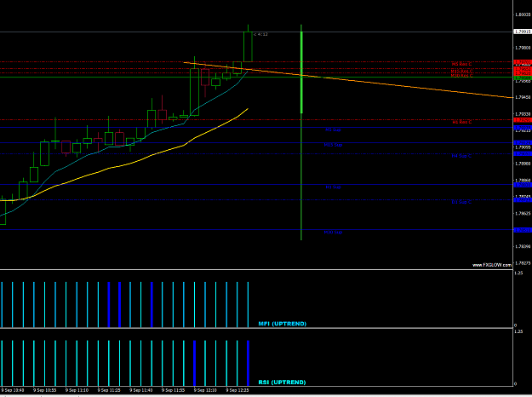Select the M5 Res C resistance label
The width and height of the screenshot is (532, 397).
click(461, 64)
